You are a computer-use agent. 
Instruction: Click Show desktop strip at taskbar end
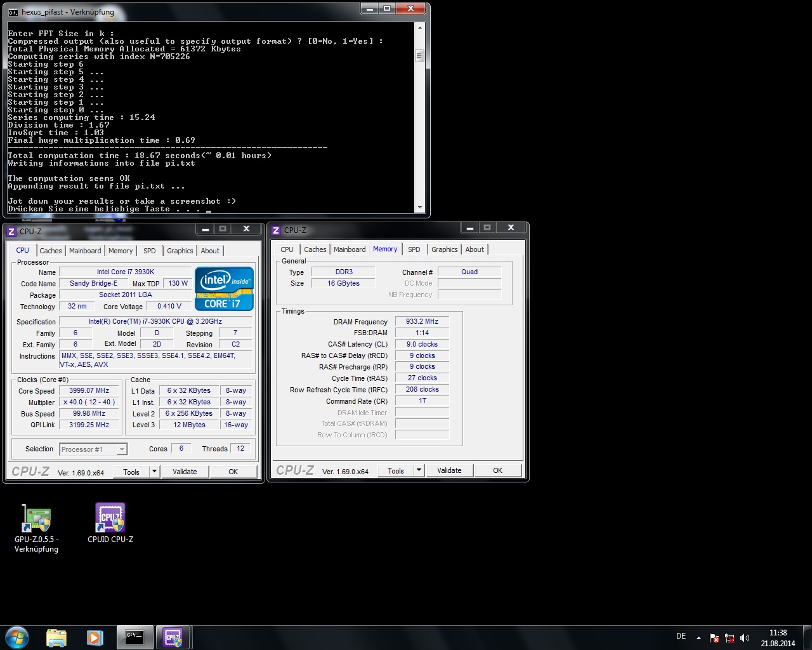point(808,637)
